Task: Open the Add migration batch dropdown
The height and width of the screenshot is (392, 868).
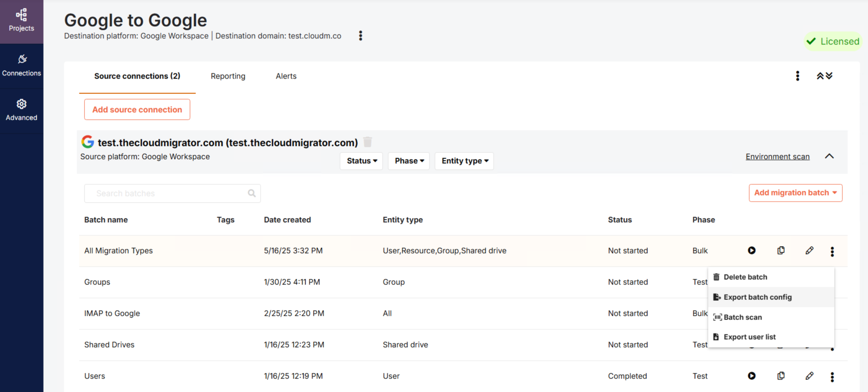Action: click(795, 193)
